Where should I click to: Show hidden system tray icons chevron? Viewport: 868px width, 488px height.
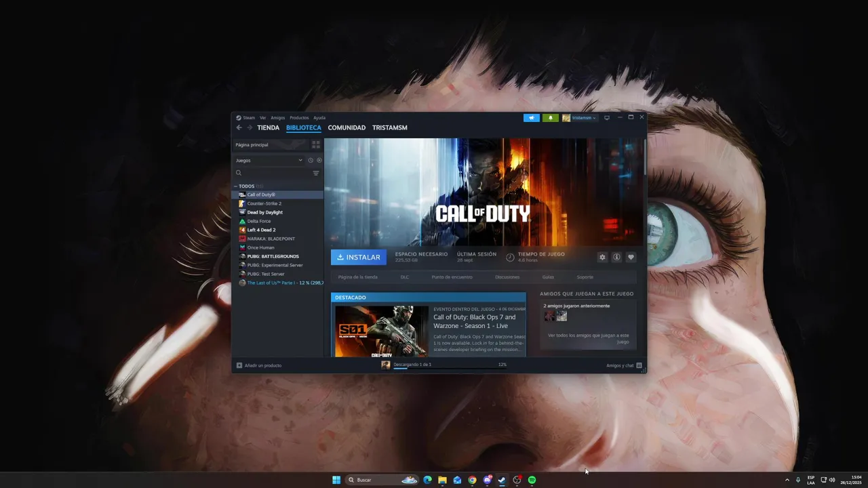(787, 480)
